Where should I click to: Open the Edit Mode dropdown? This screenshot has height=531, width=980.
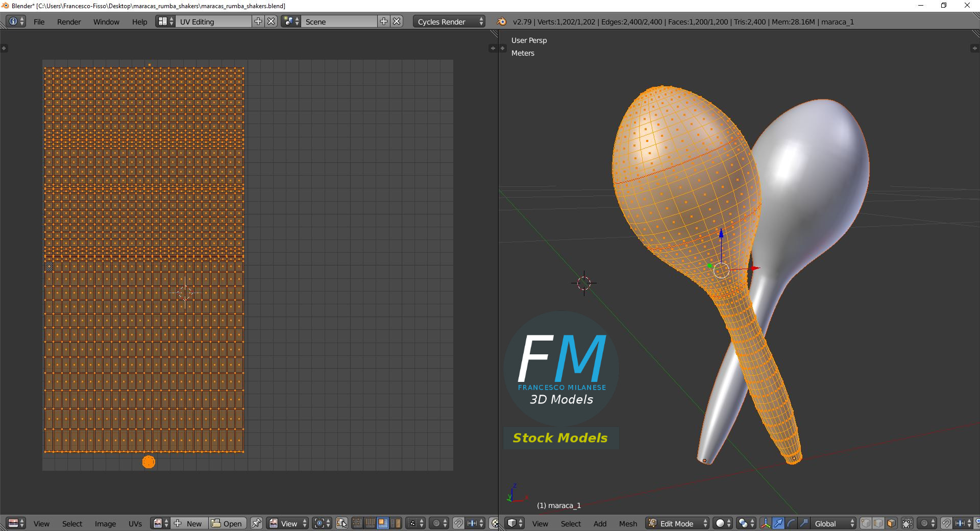pos(677,523)
